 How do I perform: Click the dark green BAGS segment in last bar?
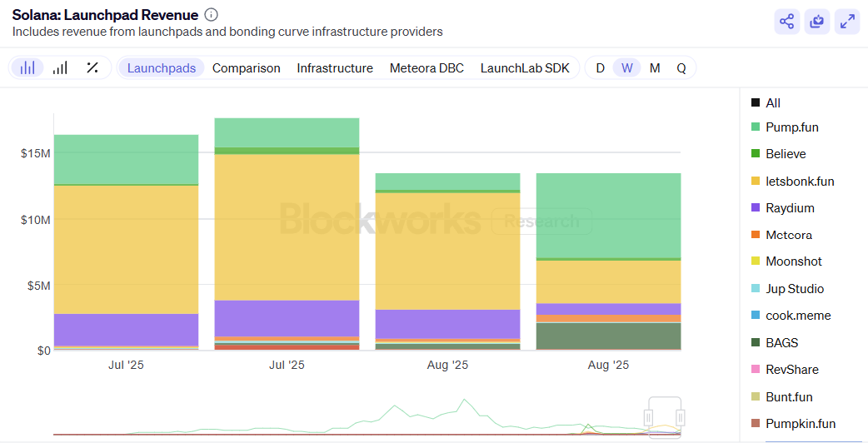(x=608, y=336)
